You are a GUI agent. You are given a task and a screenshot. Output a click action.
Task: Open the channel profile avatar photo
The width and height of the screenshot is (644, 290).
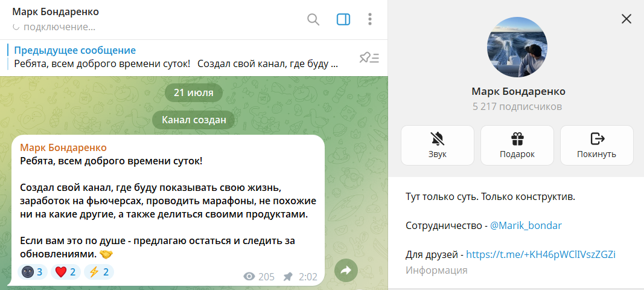pos(518,47)
